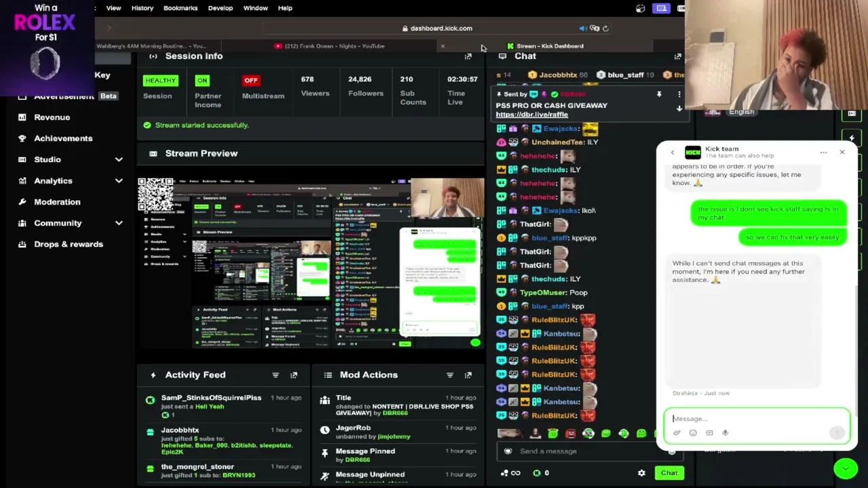Open the Activity Feed filter

tap(275, 375)
